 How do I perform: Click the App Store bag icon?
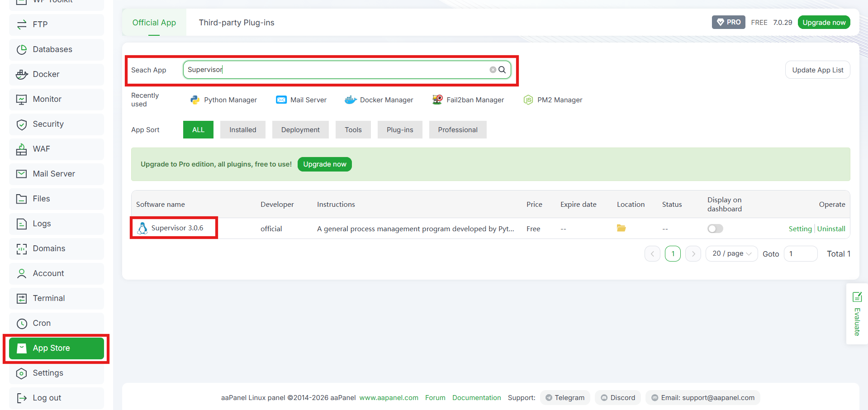22,348
